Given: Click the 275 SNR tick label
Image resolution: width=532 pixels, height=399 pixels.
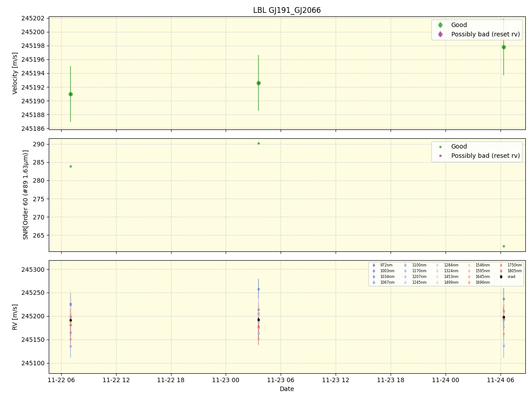Looking at the screenshot, I should (39, 199).
